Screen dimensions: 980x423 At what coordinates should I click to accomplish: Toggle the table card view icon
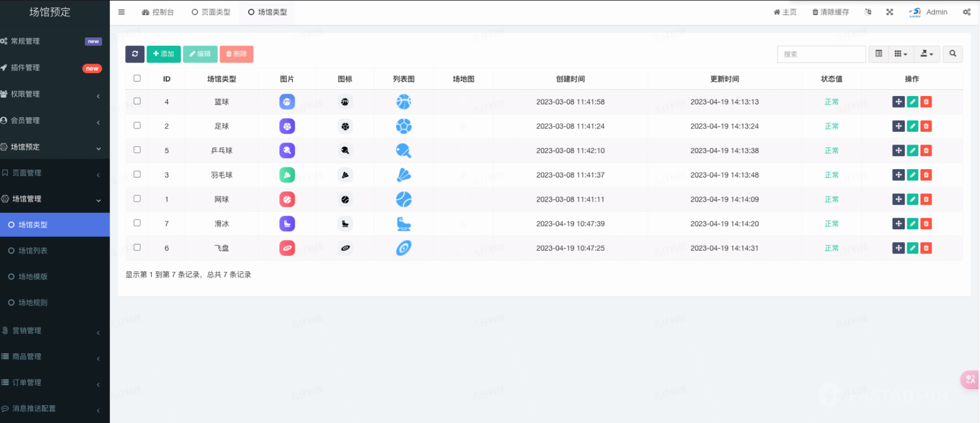pos(878,54)
